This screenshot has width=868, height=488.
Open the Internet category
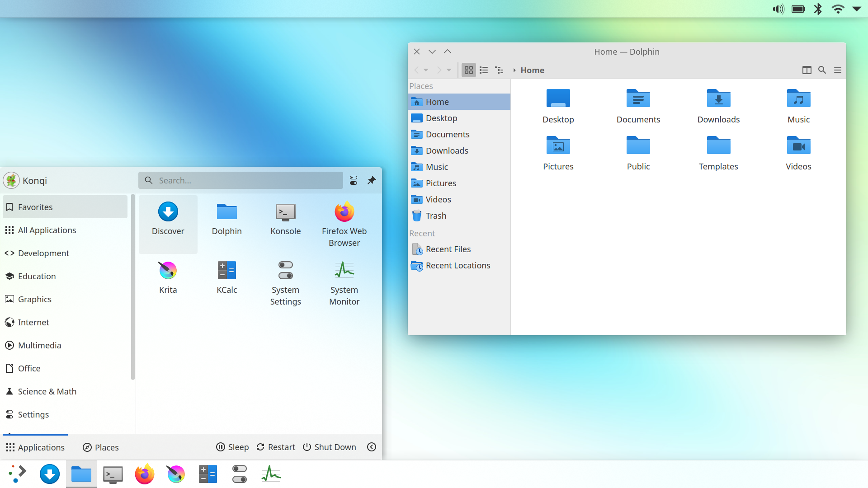click(x=65, y=322)
